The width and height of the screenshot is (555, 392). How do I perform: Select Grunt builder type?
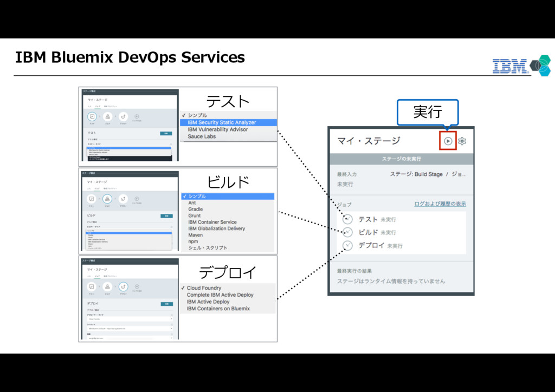pyautogui.click(x=228, y=215)
